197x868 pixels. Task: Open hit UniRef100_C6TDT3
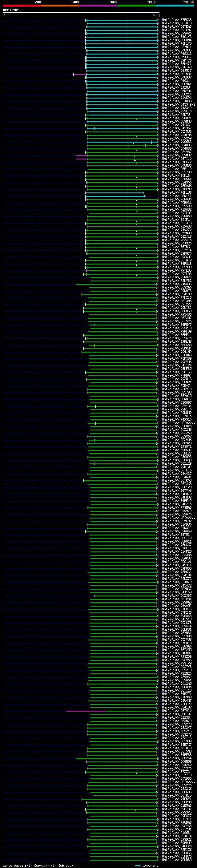coord(177,23)
